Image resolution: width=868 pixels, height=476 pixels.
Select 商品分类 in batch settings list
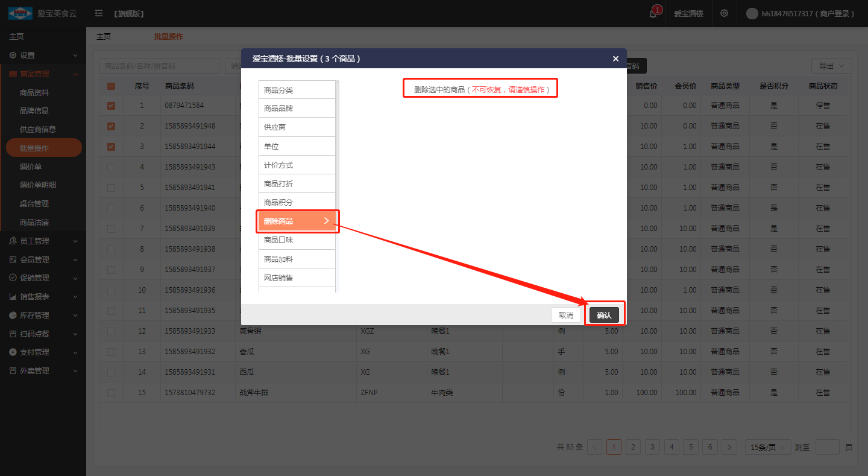(x=297, y=90)
